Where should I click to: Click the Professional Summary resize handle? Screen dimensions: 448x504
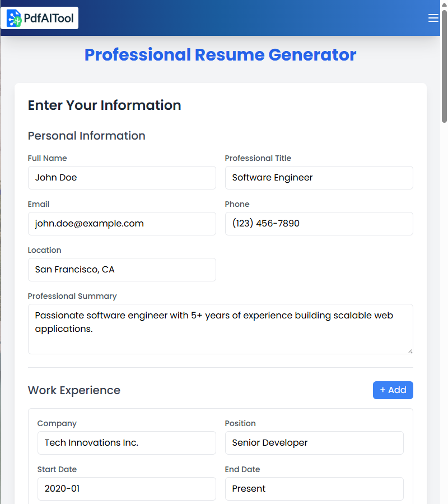click(410, 351)
